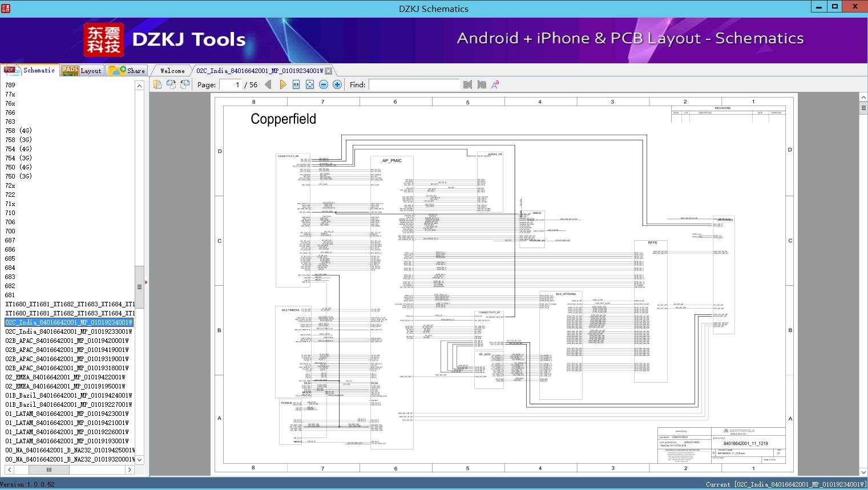Click the DZKJ red logo
The height and width of the screenshot is (490, 868).
coord(104,40)
